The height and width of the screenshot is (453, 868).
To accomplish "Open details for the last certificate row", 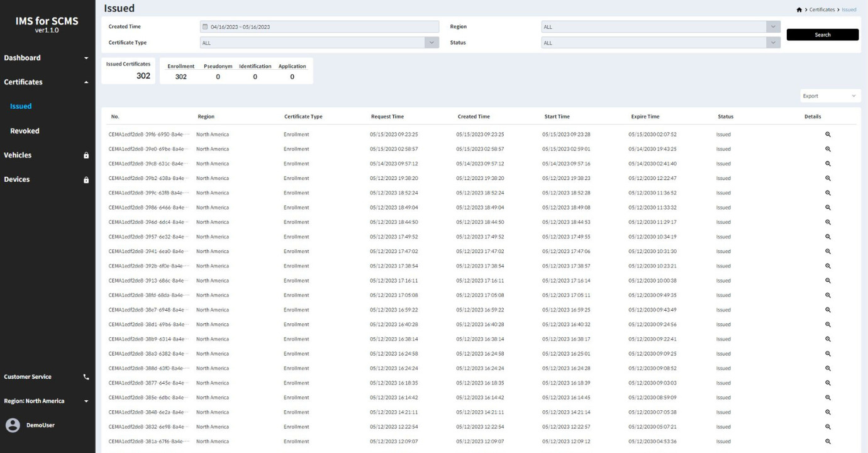I will click(x=828, y=440).
